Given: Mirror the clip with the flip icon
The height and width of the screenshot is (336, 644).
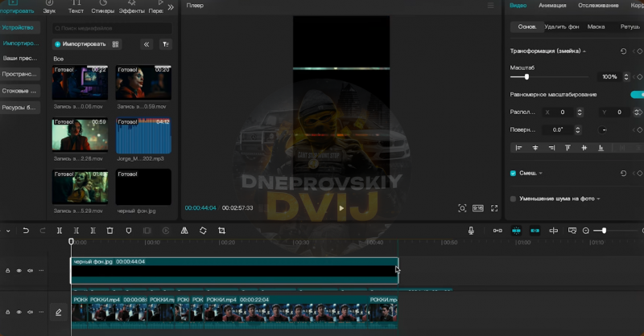Looking at the screenshot, I should [184, 231].
